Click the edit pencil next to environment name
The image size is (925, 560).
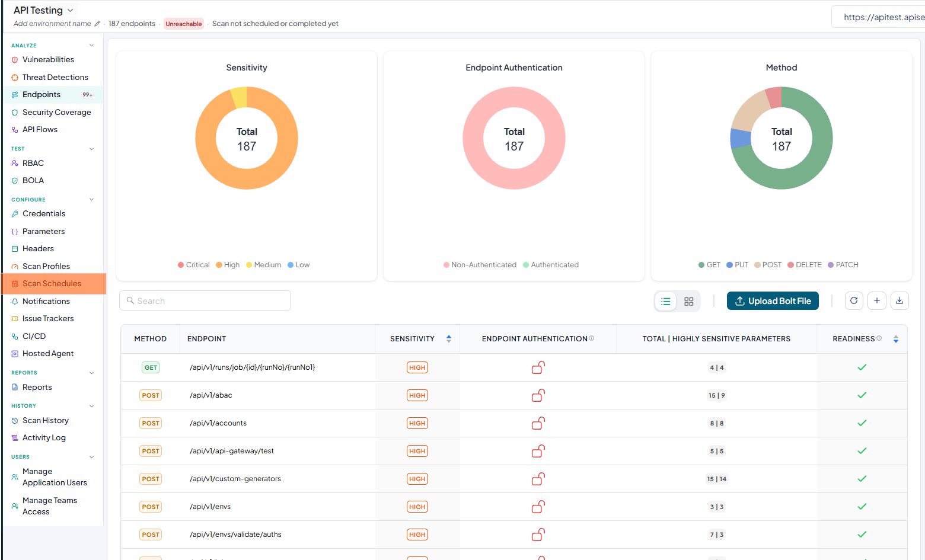[97, 24]
